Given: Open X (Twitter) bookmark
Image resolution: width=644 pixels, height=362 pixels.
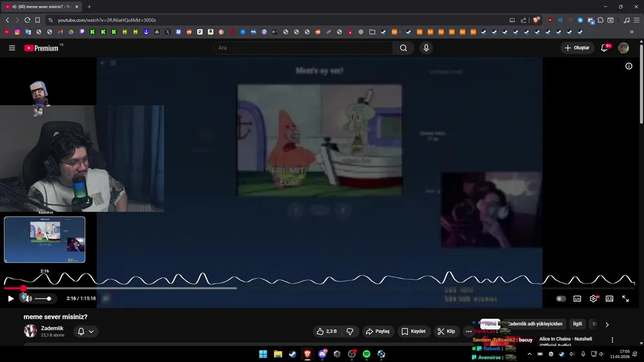Looking at the screenshot, I should 168,32.
